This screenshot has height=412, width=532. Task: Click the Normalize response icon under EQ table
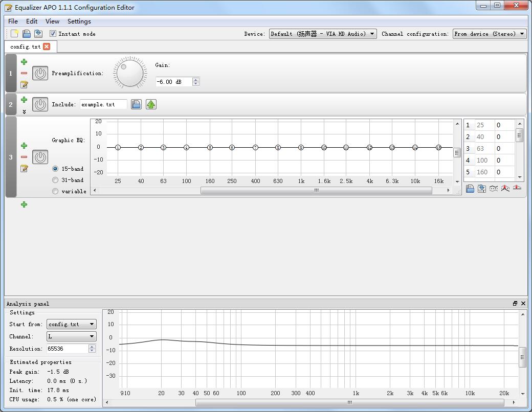click(505, 189)
